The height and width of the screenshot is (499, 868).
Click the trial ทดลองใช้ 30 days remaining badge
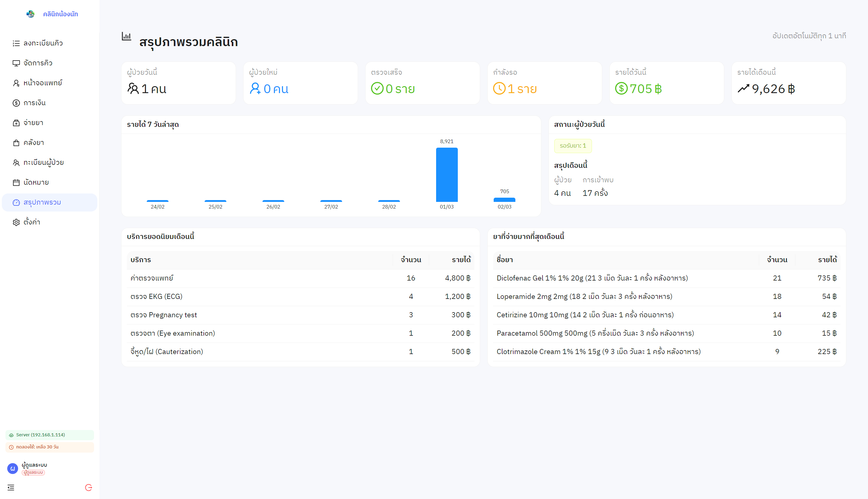(x=49, y=447)
